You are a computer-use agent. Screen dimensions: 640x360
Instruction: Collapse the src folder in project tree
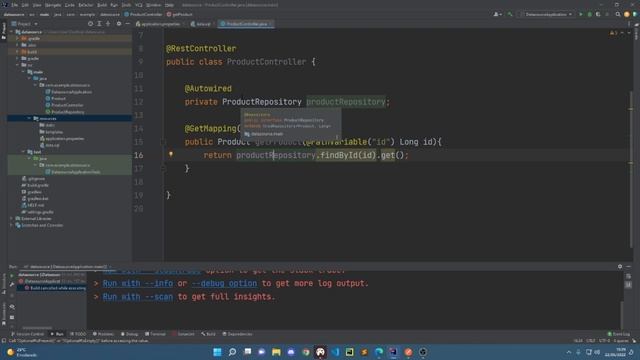pos(18,65)
